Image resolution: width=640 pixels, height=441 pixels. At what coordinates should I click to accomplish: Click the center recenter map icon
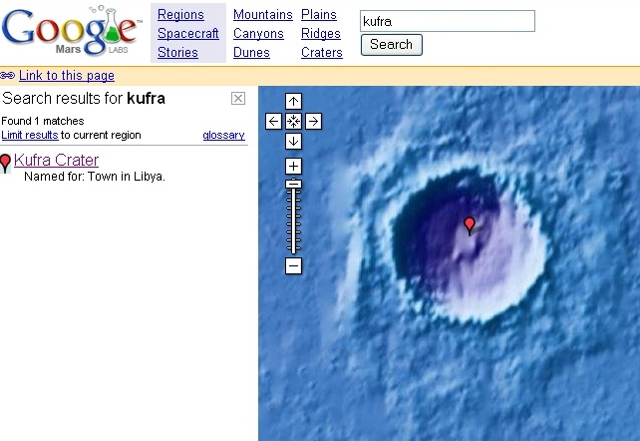[x=293, y=121]
